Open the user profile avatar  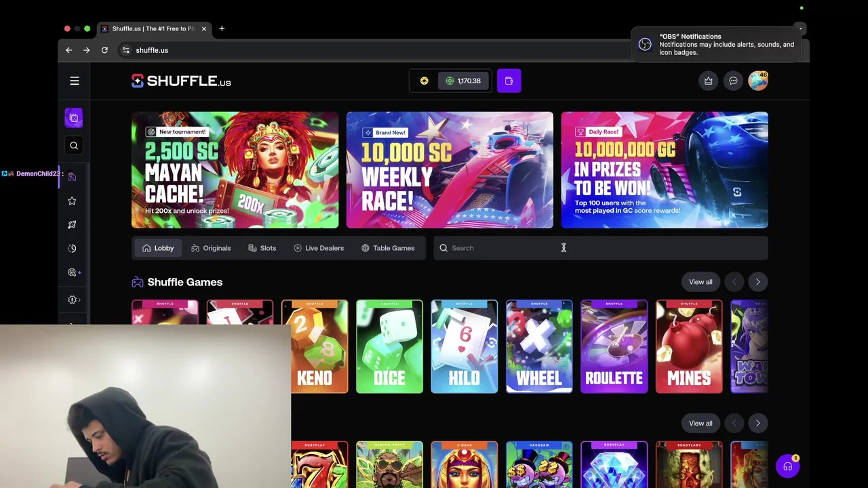coord(758,81)
